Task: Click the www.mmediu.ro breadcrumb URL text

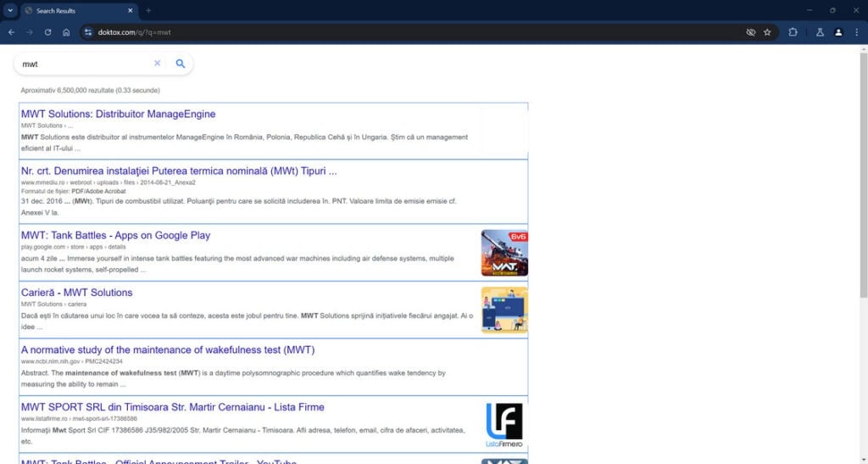Action: (x=108, y=182)
